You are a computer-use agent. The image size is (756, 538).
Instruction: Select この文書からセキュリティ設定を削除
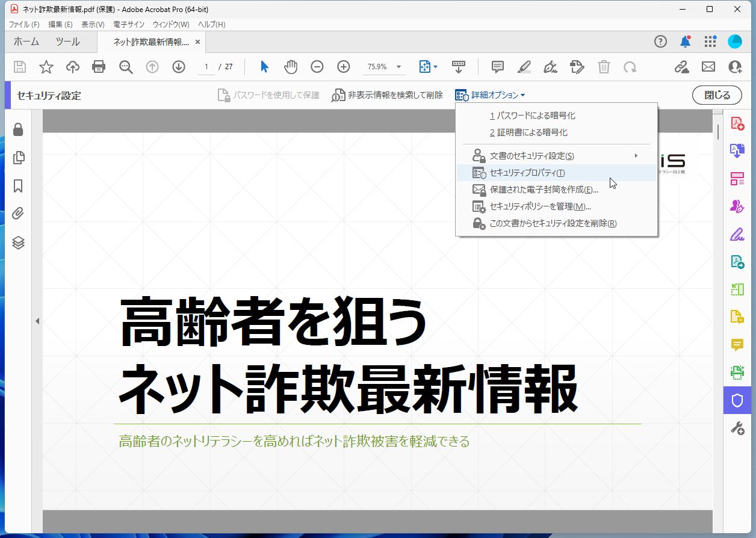pyautogui.click(x=556, y=223)
